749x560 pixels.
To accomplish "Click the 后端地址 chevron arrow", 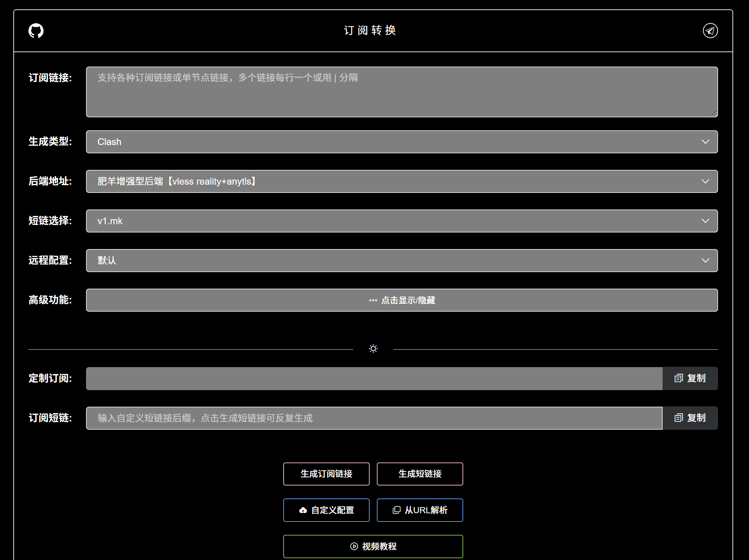I will click(x=705, y=181).
